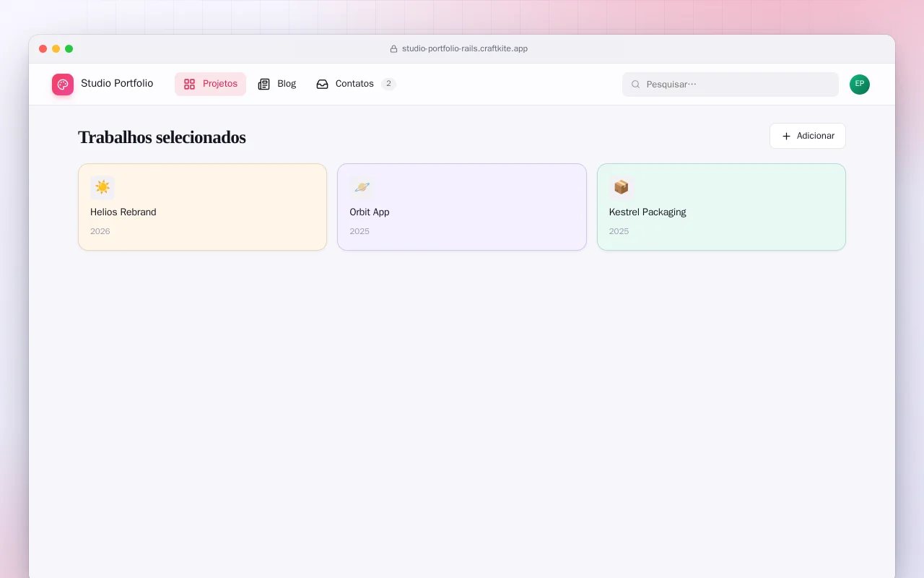Click the planet emoji on Orbit App
Viewport: 924px width, 578px height.
point(362,187)
